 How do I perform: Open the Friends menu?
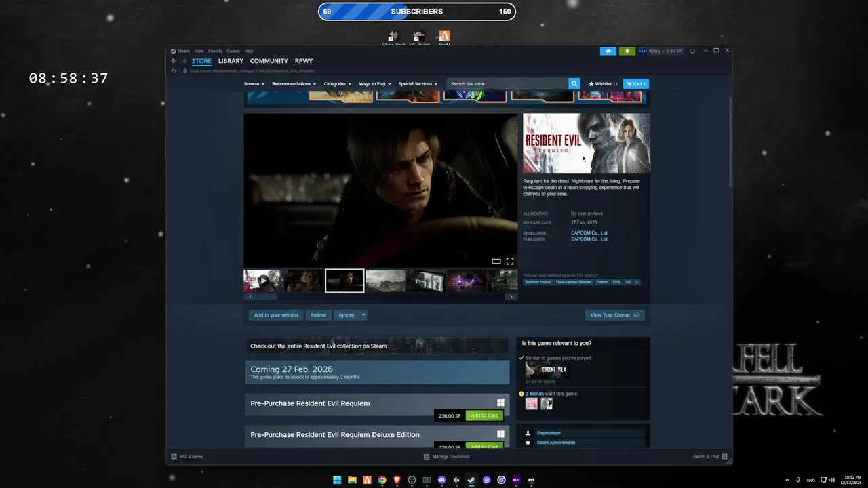pos(215,51)
